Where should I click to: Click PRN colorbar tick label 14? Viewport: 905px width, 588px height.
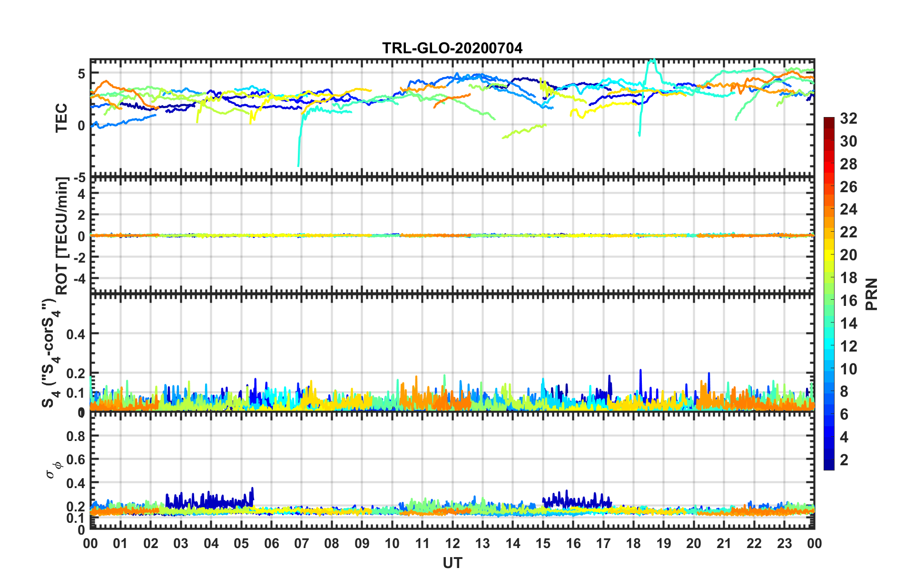click(x=848, y=323)
